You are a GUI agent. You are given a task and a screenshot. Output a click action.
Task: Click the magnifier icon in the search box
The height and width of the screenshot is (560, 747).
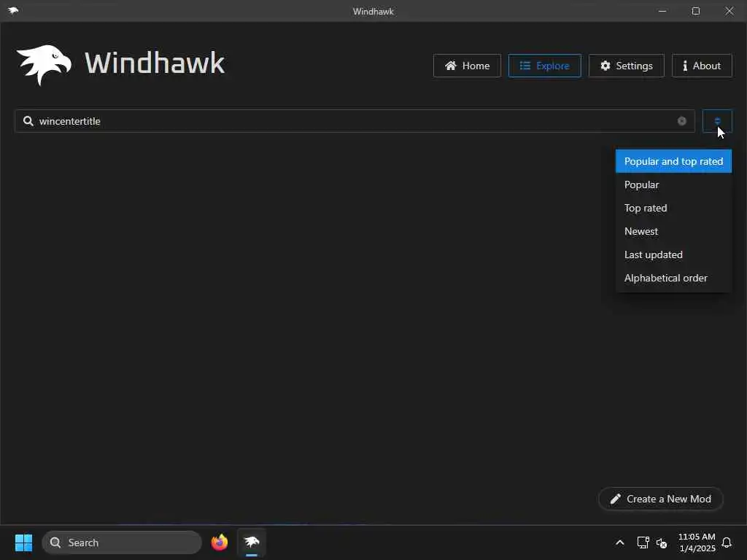[28, 121]
